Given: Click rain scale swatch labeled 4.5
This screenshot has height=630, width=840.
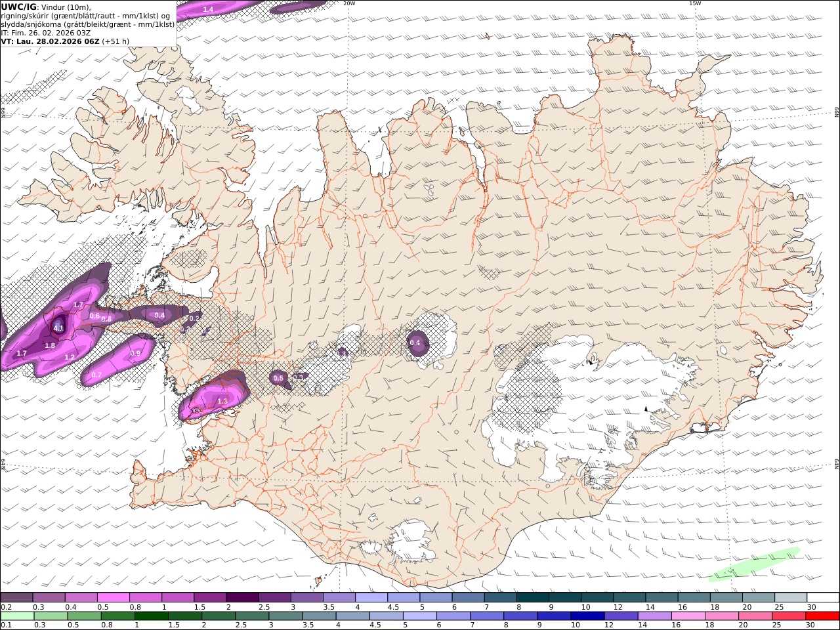Looking at the screenshot, I should (386, 616).
